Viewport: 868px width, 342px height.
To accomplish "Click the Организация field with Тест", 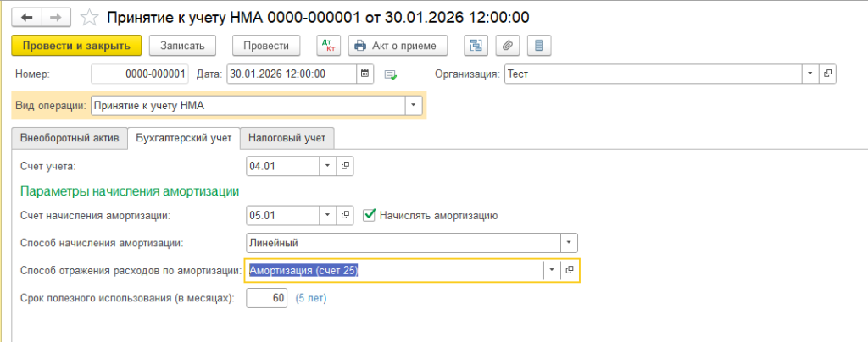I will (654, 74).
